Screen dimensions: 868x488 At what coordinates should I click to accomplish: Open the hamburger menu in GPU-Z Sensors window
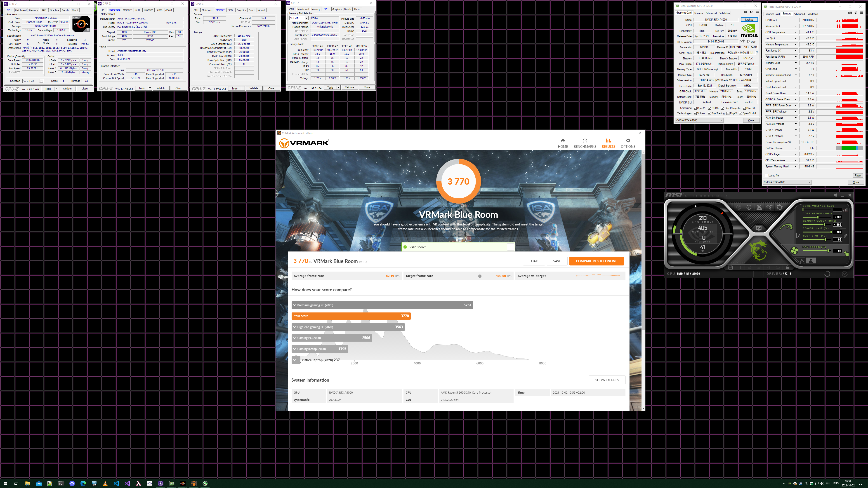tap(862, 13)
